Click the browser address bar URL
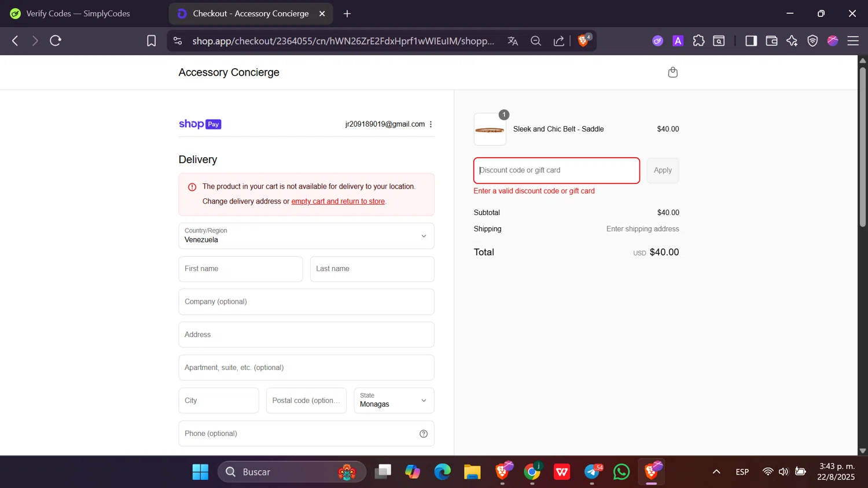The image size is (868, 488). click(343, 40)
